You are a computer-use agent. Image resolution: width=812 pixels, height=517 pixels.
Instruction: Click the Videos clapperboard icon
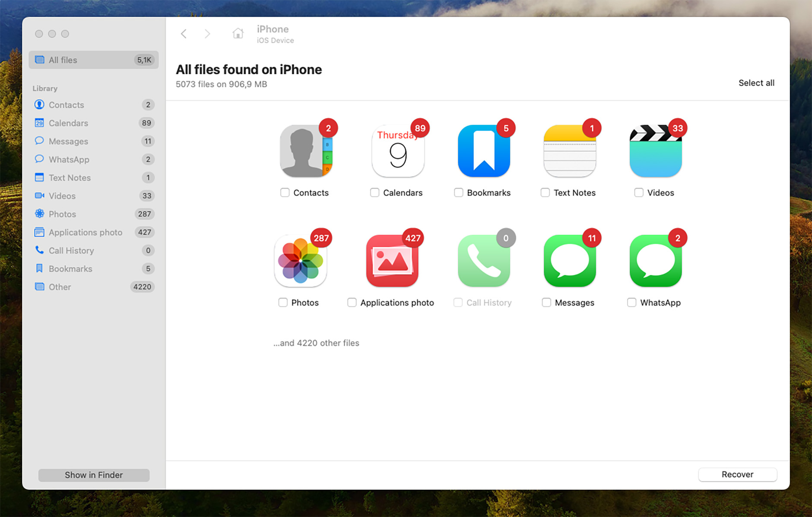click(x=655, y=151)
